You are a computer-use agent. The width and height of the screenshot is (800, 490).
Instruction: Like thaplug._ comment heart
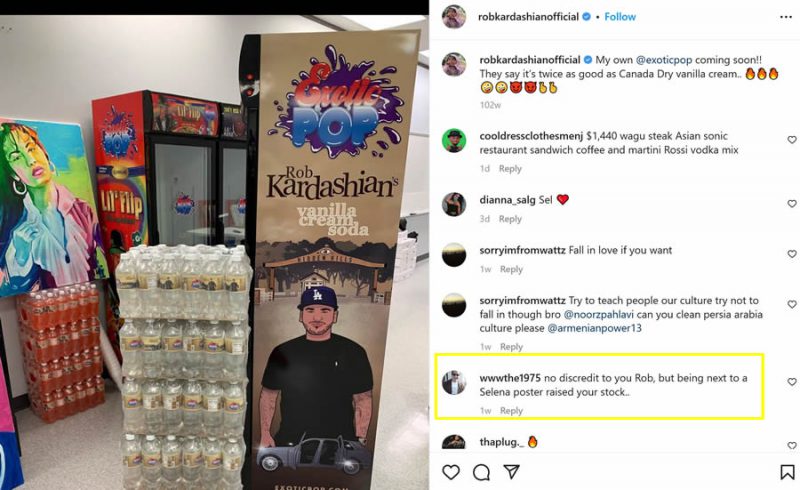[792, 445]
